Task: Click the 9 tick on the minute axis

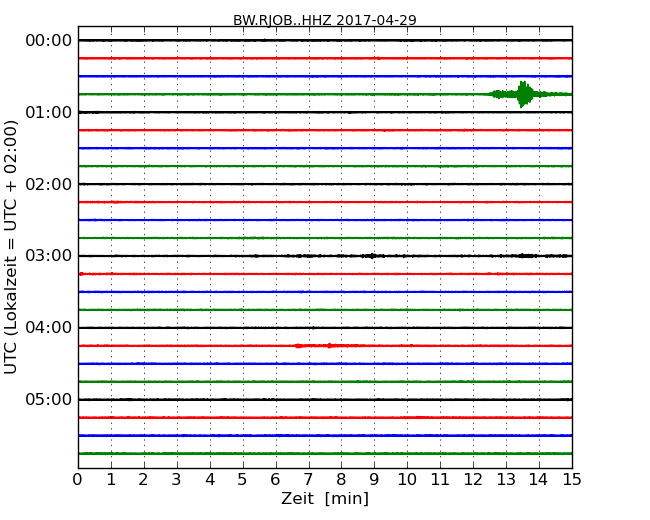Action: tap(374, 480)
